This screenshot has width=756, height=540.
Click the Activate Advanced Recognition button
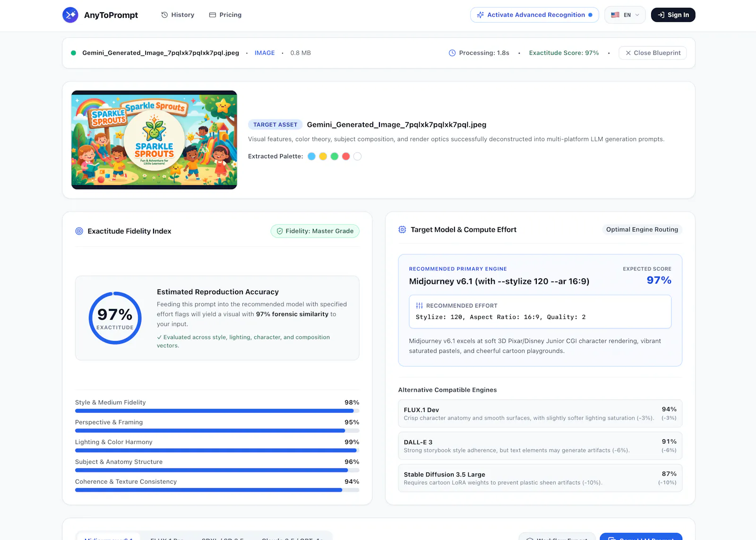pyautogui.click(x=534, y=15)
